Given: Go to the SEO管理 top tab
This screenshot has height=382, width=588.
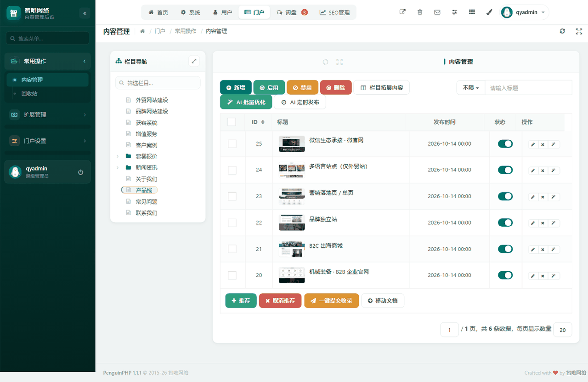Looking at the screenshot, I should click(335, 12).
